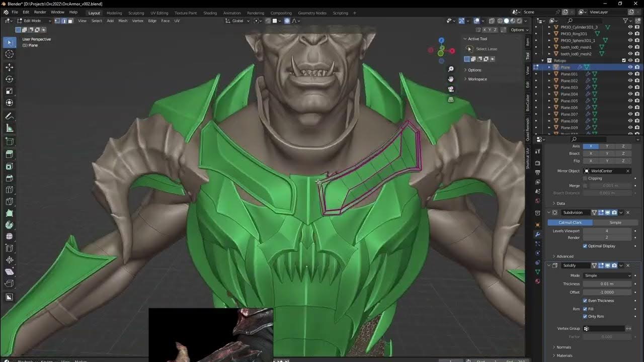The width and height of the screenshot is (644, 362).
Task: Open the Render menu
Action: (40, 12)
